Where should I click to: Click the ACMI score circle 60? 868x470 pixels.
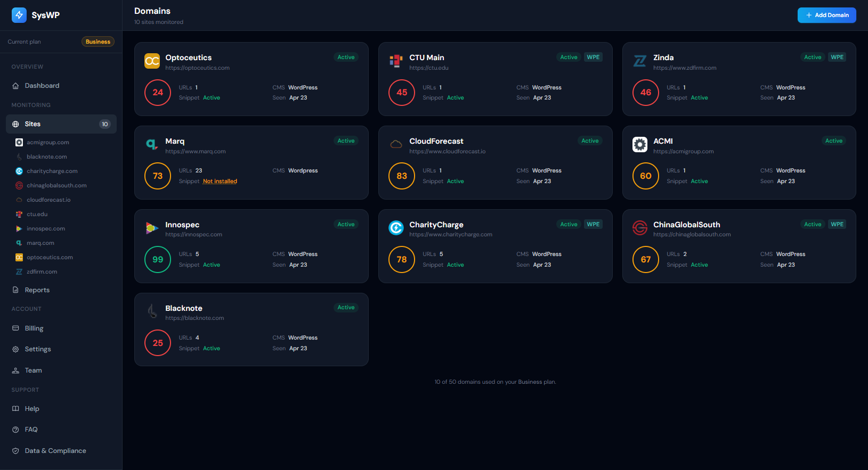click(x=646, y=176)
